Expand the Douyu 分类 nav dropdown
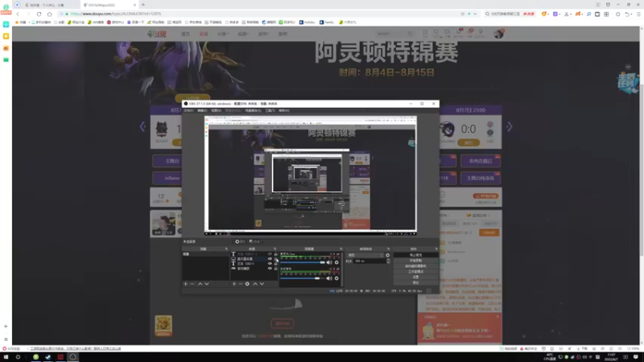The height and width of the screenshot is (362, 644). click(x=223, y=34)
